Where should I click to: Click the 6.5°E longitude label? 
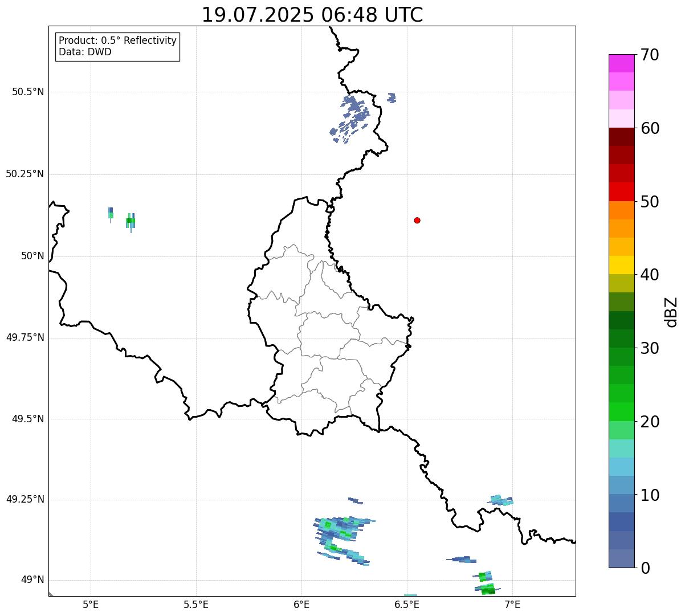pos(407,604)
